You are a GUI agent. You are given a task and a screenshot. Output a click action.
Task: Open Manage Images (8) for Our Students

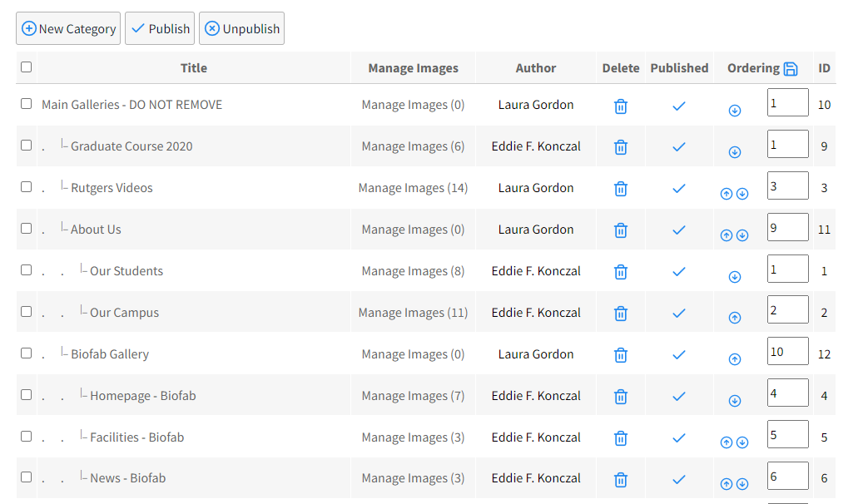click(413, 271)
